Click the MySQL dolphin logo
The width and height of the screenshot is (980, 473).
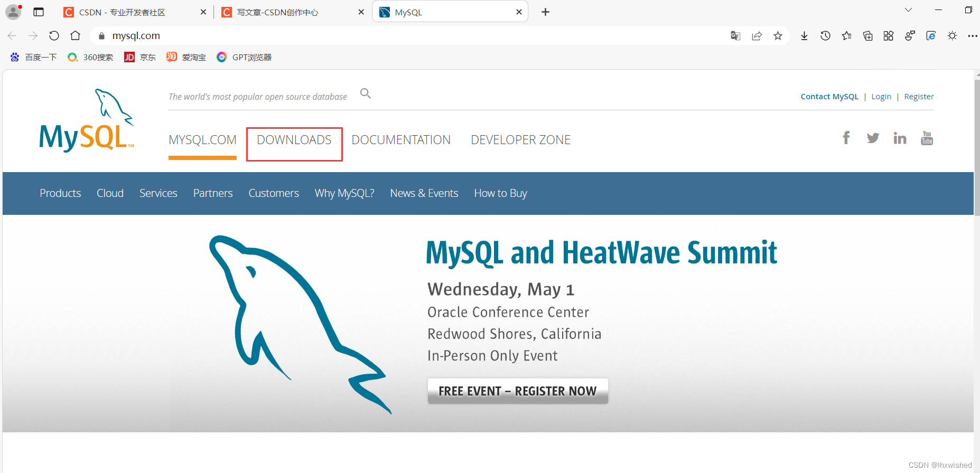[x=87, y=120]
